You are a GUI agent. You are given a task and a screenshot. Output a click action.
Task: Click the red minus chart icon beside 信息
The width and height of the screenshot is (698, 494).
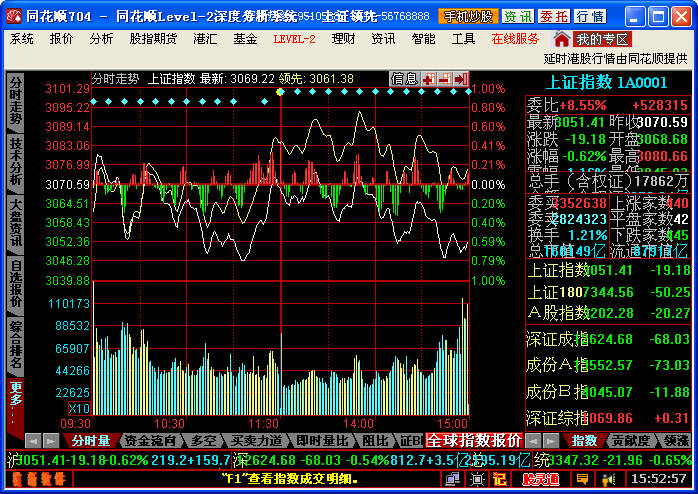click(x=445, y=79)
